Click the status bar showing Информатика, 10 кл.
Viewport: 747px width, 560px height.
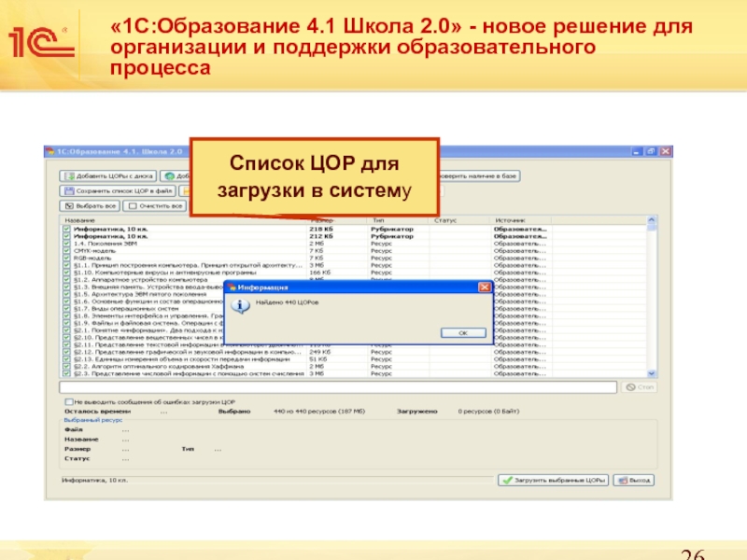tap(277, 480)
